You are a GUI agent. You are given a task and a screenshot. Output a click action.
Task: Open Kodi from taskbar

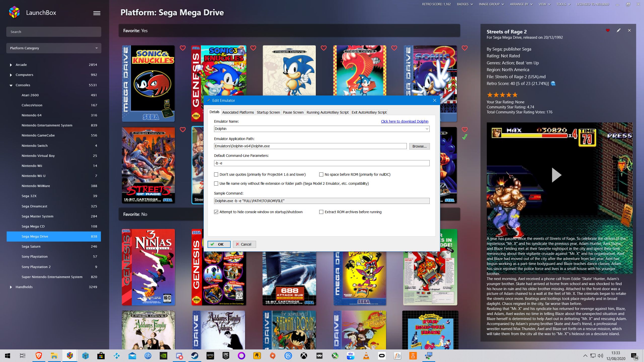click(116, 356)
